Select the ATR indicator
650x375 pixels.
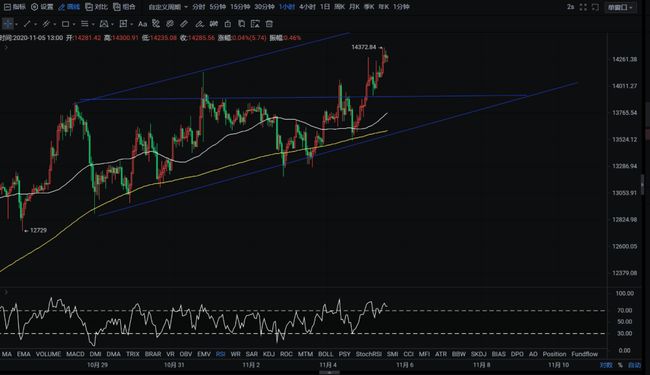pyautogui.click(x=441, y=354)
